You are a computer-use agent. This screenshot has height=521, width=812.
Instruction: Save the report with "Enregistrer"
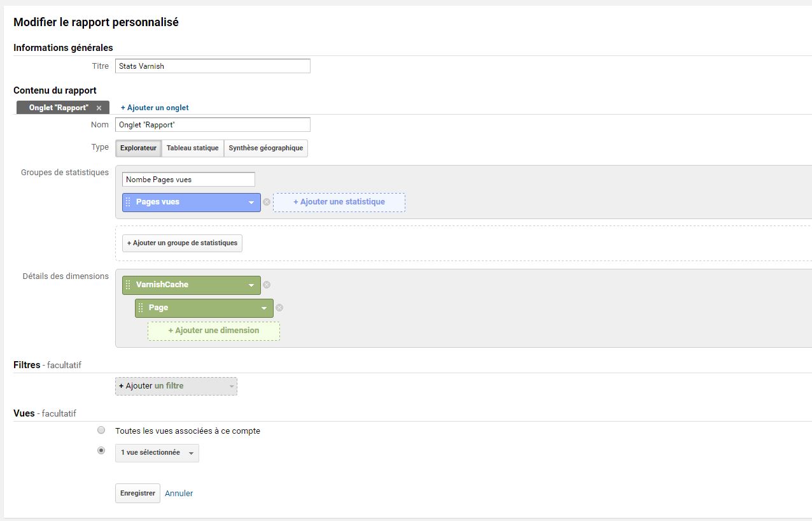[137, 493]
